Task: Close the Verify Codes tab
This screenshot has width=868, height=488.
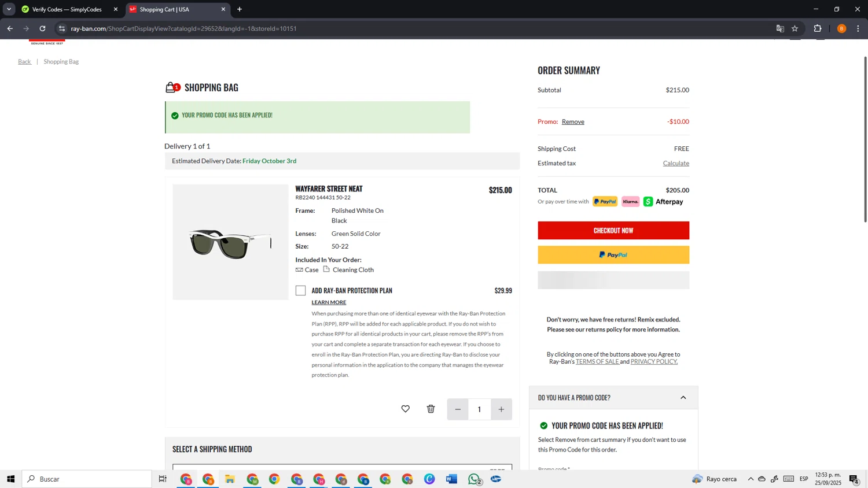Action: click(x=116, y=9)
